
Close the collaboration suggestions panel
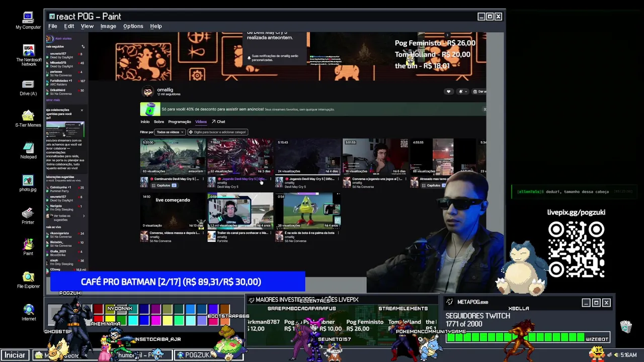82,110
